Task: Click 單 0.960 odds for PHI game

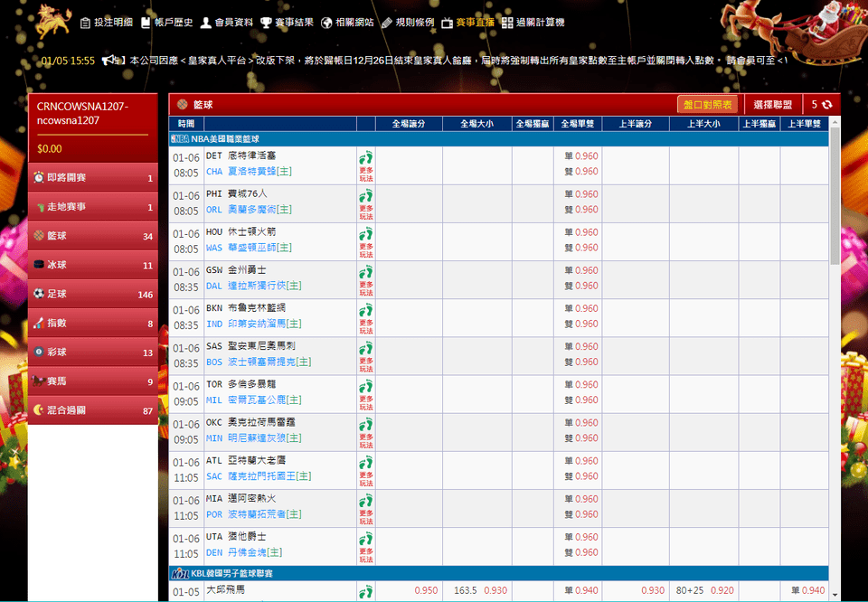Action: pos(580,194)
